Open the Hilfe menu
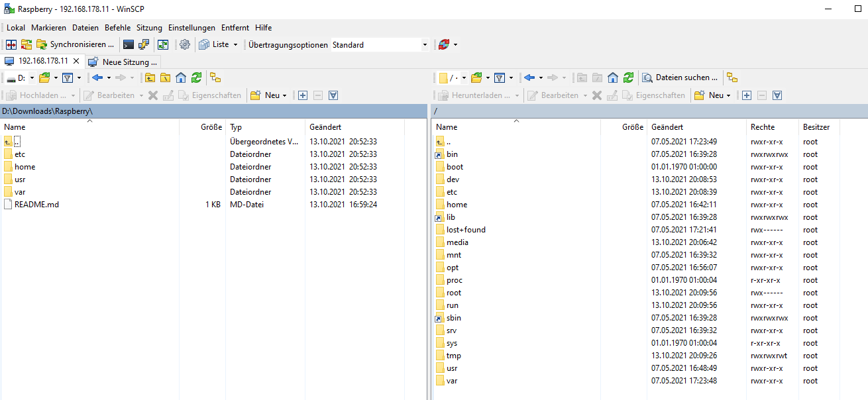Image resolution: width=868 pixels, height=400 pixels. 264,28
